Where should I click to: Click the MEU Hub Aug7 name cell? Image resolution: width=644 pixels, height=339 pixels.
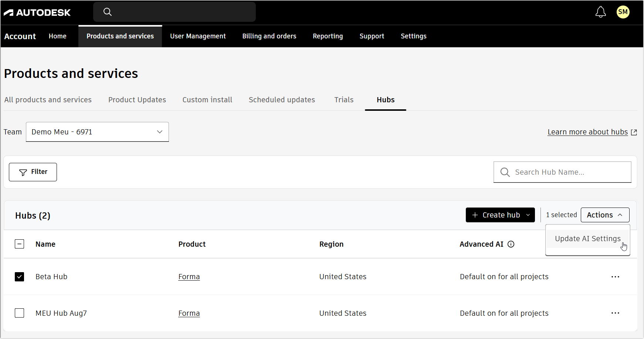coord(61,313)
